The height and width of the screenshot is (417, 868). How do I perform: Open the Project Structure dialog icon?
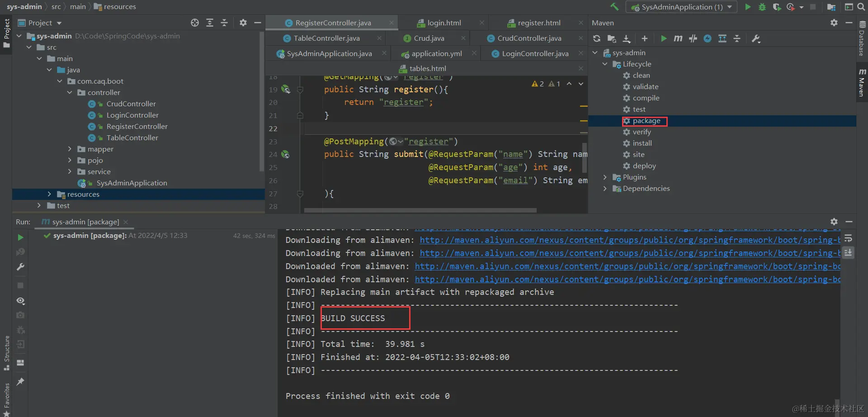tap(831, 7)
